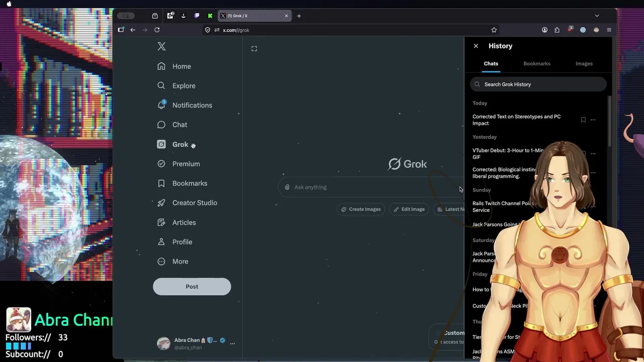Open the Twitch pinned tab
The image size is (644, 362).
click(197, 16)
